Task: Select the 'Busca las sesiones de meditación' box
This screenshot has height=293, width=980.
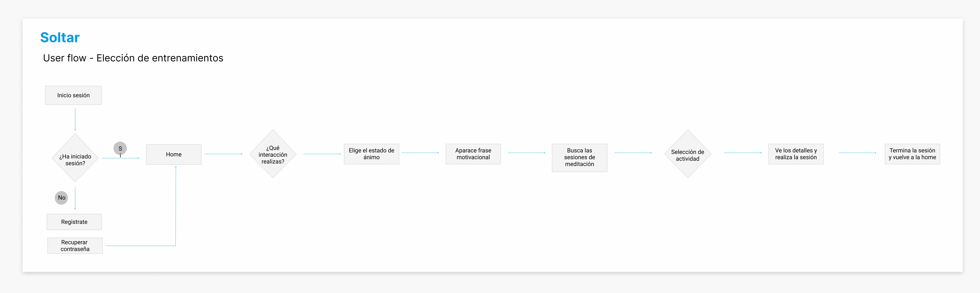Action: (x=579, y=157)
